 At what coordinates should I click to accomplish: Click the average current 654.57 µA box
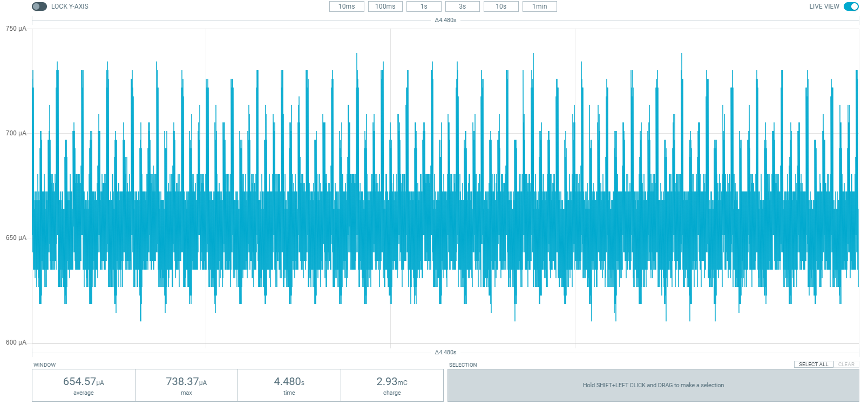coord(84,385)
